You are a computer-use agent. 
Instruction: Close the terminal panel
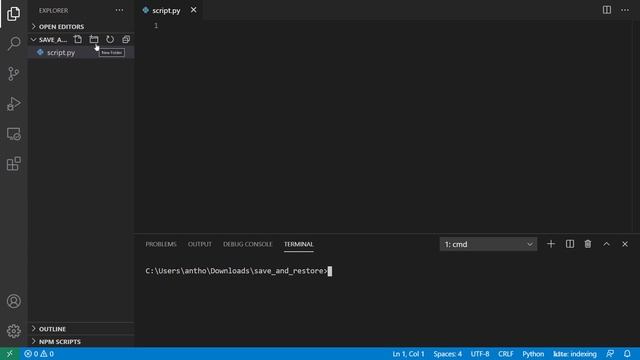(x=625, y=244)
